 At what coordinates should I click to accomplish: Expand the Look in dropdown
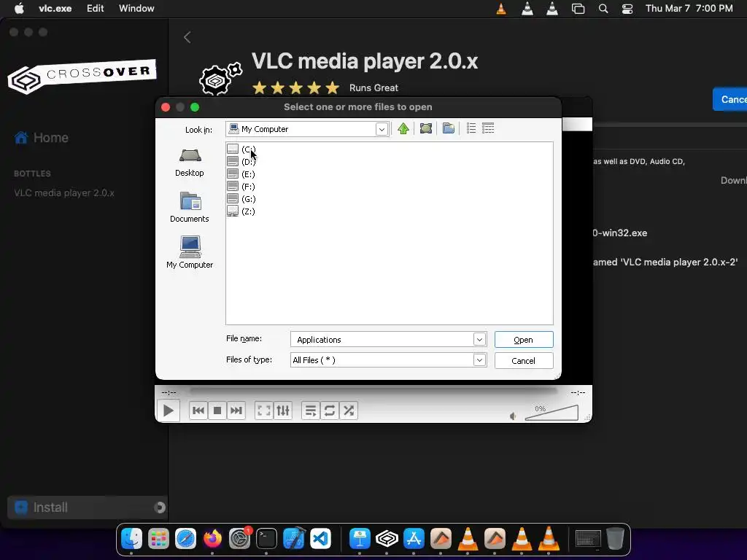coord(381,129)
